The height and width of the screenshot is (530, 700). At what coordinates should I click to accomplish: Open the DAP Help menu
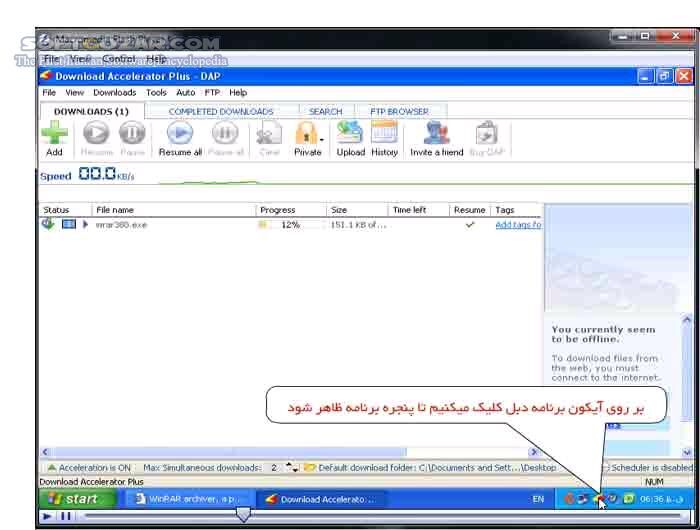pyautogui.click(x=238, y=92)
